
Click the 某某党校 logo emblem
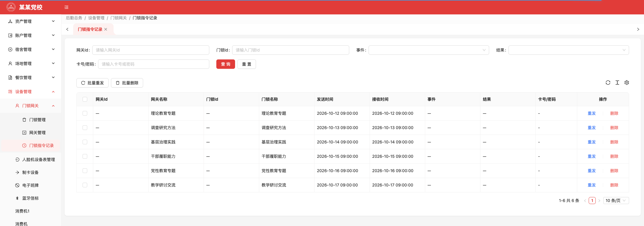coord(11,7)
